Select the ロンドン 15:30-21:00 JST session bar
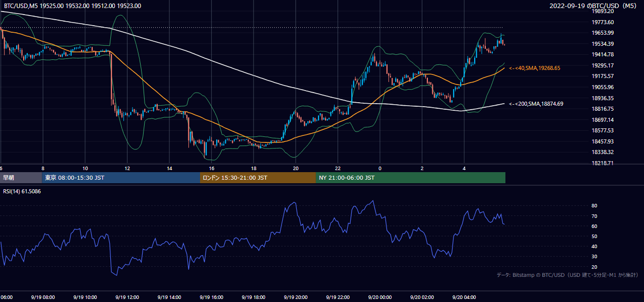The width and height of the screenshot is (644, 302). [x=258, y=178]
